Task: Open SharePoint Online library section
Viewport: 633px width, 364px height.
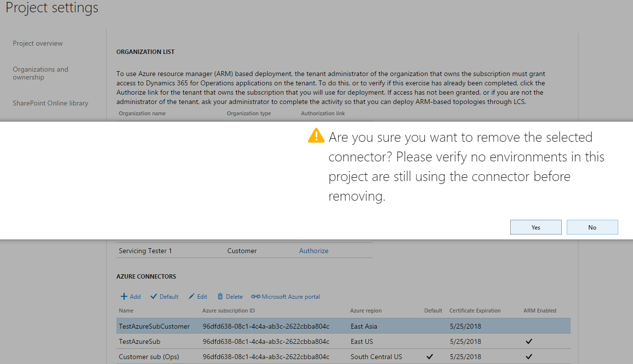Action: [x=51, y=103]
